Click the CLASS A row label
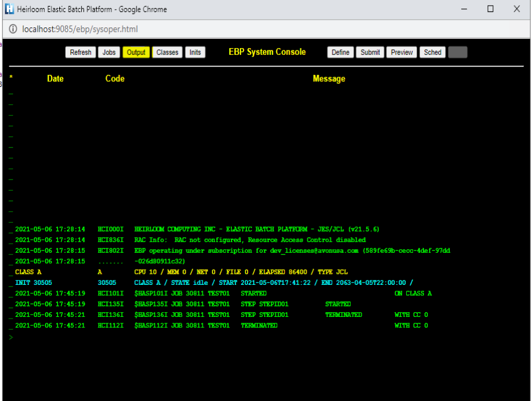The height and width of the screenshot is (401, 532). pos(28,272)
